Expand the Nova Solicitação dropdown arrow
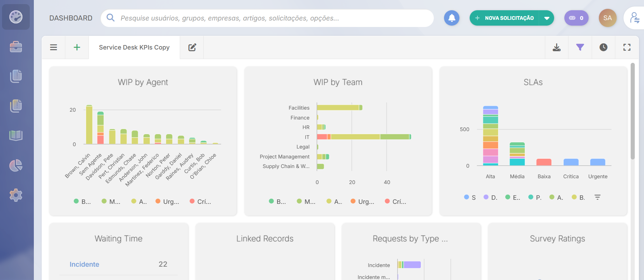Image resolution: width=644 pixels, height=280 pixels. pyautogui.click(x=547, y=18)
